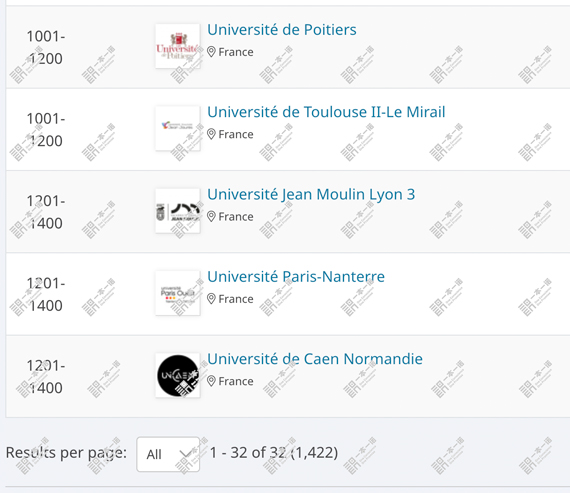
Task: Open the Université de Poitiers link
Action: (x=282, y=30)
